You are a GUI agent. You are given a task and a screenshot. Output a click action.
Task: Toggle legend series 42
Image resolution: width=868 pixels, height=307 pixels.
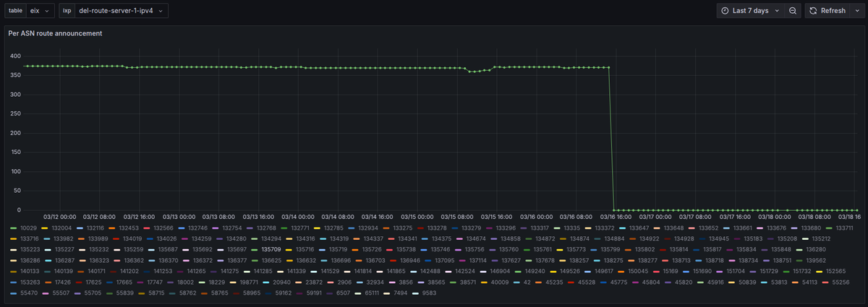(x=527, y=282)
